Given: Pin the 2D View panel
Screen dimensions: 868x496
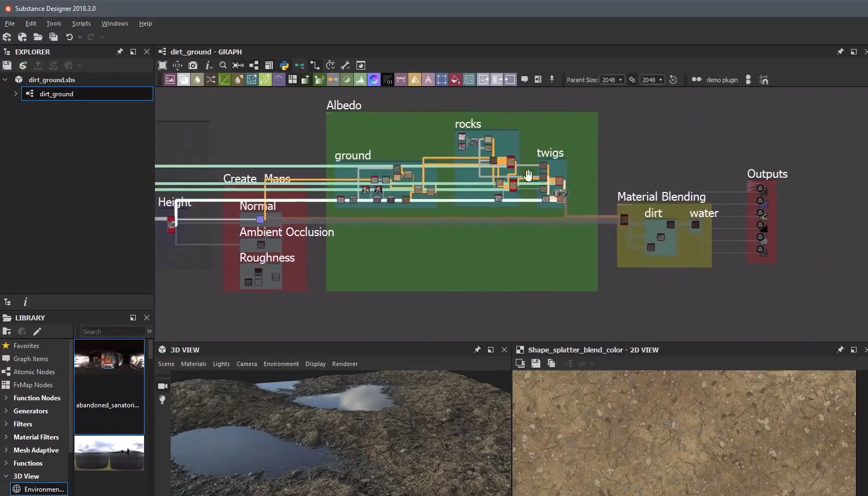Looking at the screenshot, I should click(840, 350).
